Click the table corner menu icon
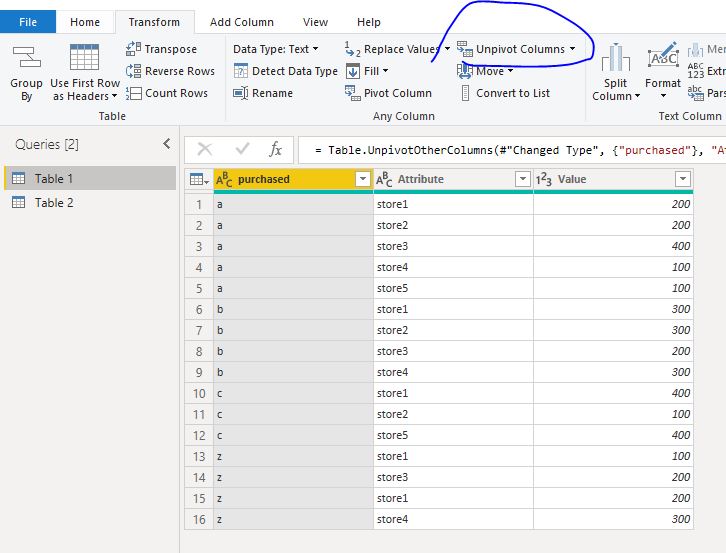The image size is (726, 553). click(199, 179)
